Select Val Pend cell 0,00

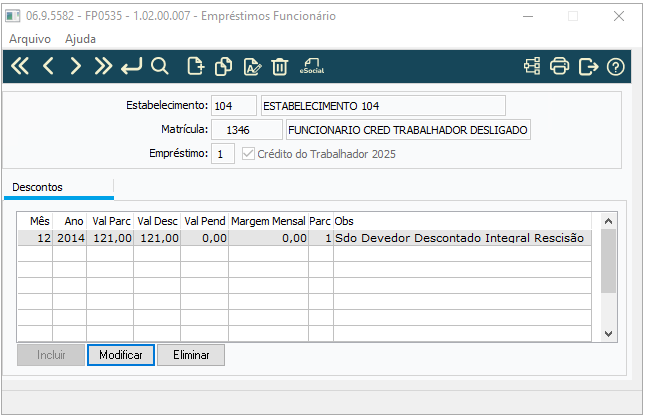204,238
